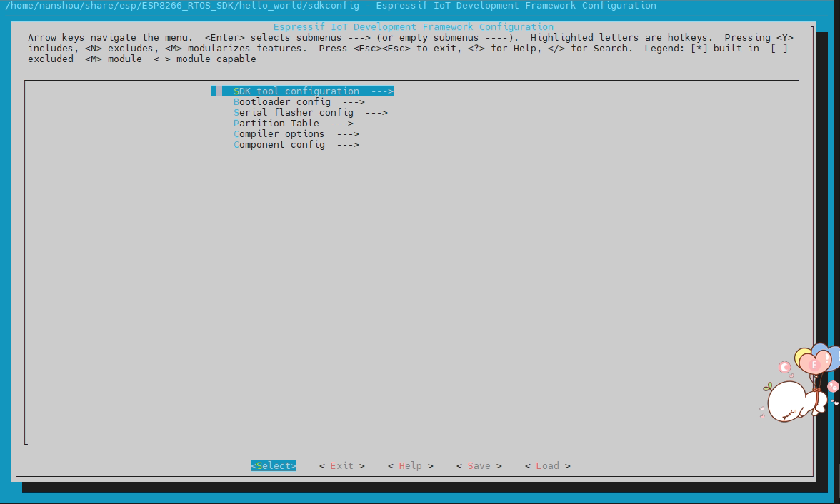
Task: Open Component config submenu
Action: click(x=296, y=145)
